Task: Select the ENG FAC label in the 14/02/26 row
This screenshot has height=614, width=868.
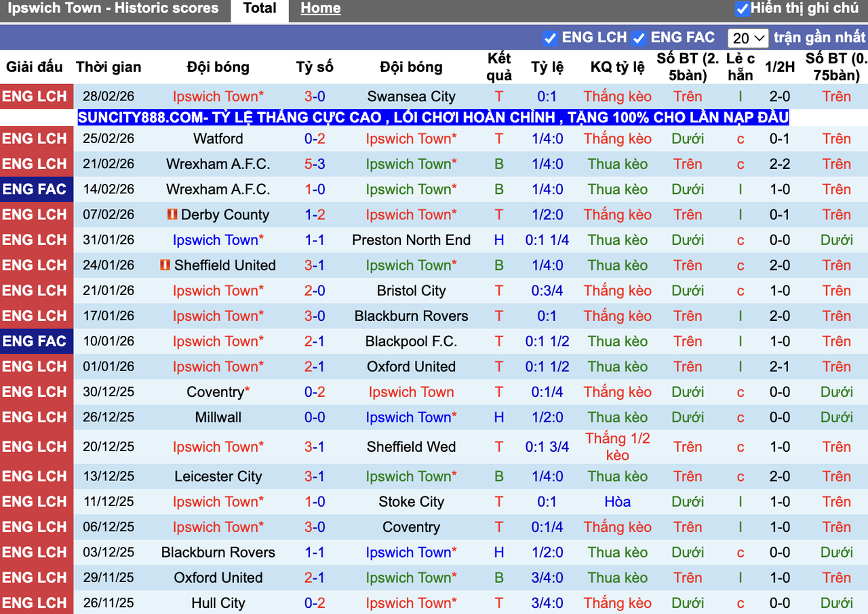Action: 37,189
